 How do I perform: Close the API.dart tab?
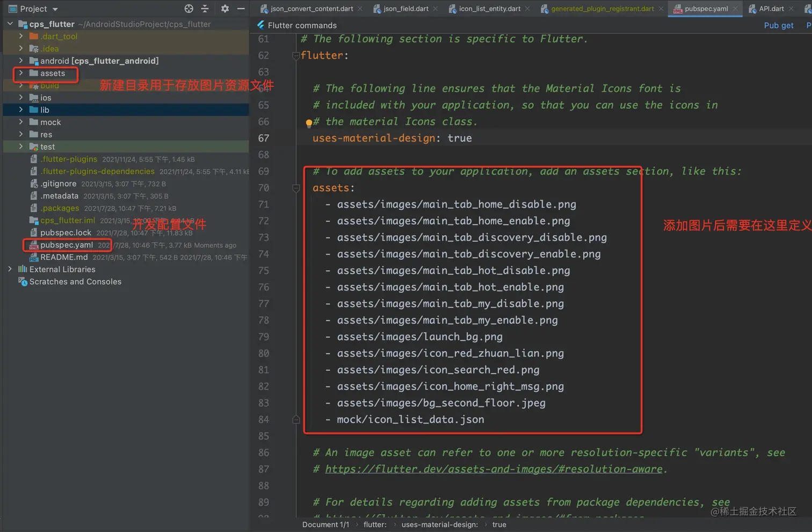(x=791, y=9)
